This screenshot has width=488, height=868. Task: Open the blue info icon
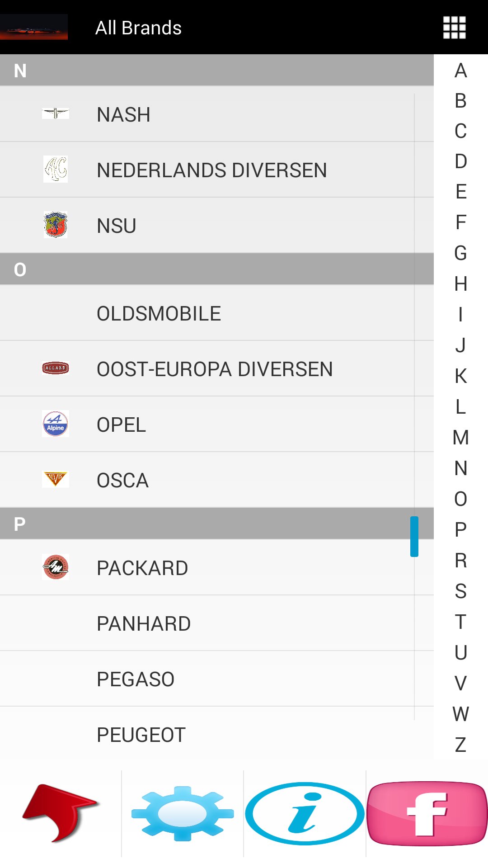click(305, 813)
